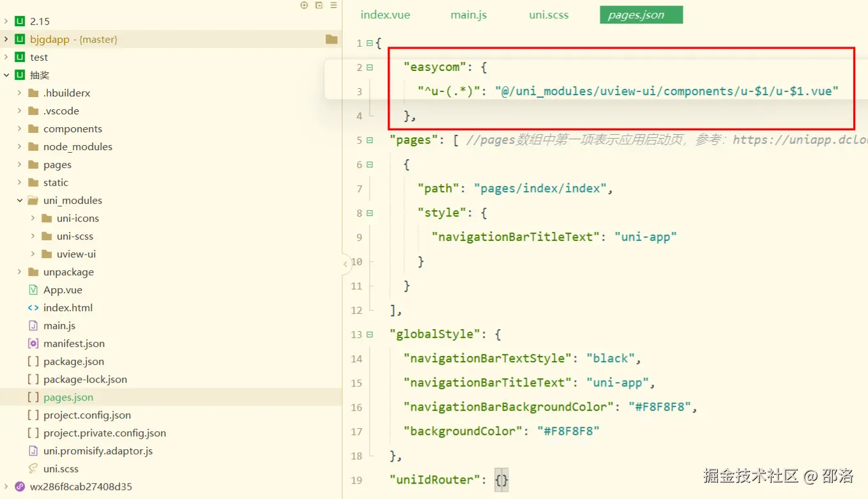Fold the root object on line 1

pos(370,43)
